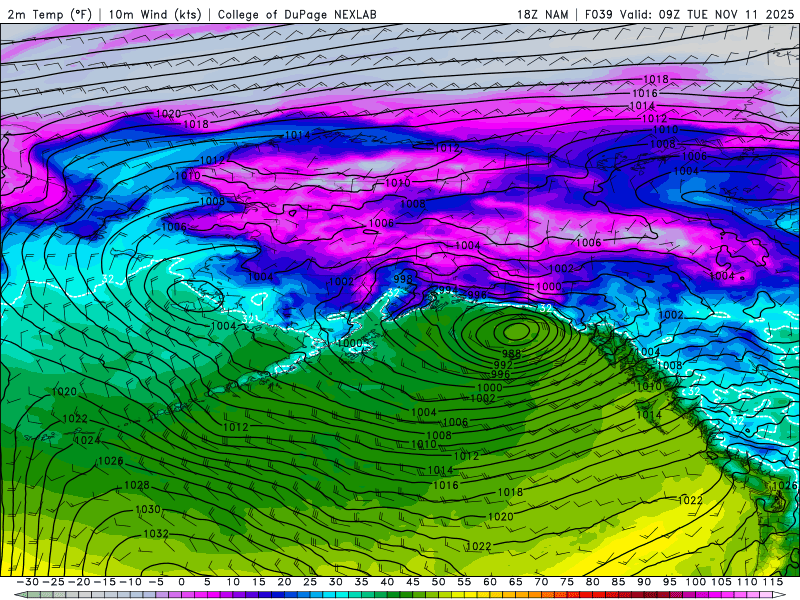
Task: Click the 115 value on the temperature scale
Action: click(773, 582)
